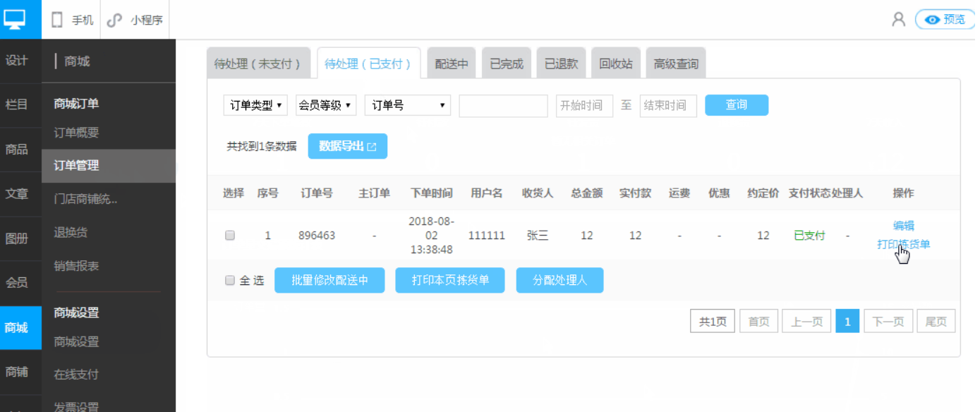Open the 订单类型 dropdown
This screenshot has height=412, width=980.
click(x=255, y=104)
